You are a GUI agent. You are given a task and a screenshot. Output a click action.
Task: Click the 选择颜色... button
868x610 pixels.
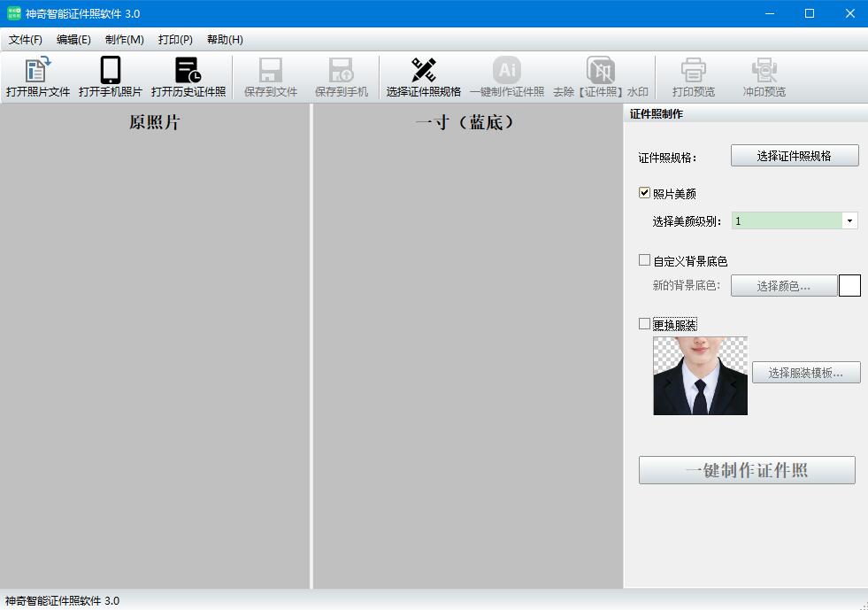(784, 286)
